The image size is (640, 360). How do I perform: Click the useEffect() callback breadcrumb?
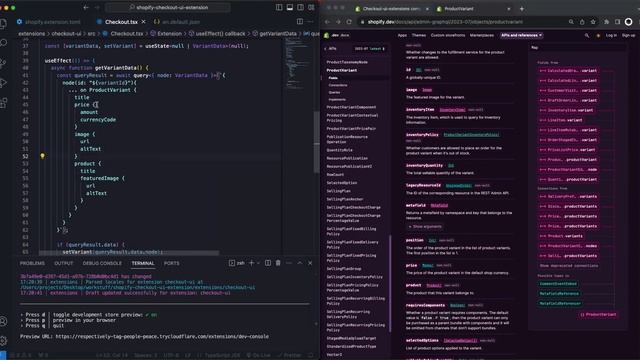(x=217, y=33)
